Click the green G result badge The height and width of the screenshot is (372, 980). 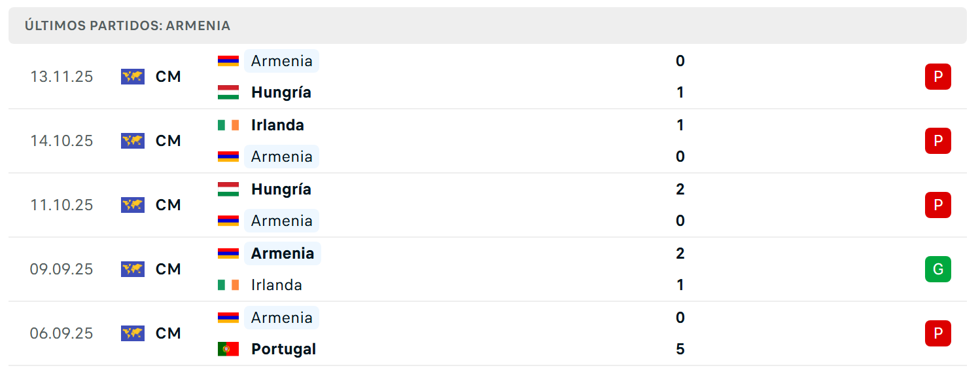tap(937, 269)
